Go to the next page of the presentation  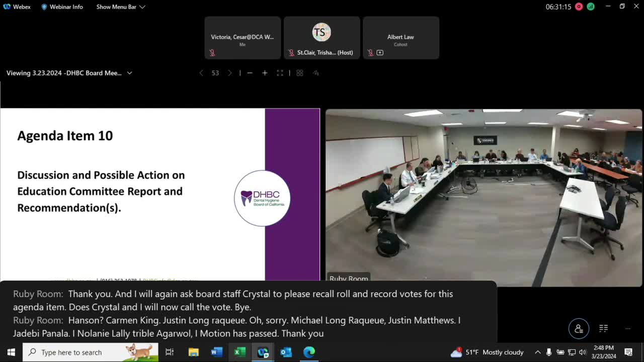[230, 73]
